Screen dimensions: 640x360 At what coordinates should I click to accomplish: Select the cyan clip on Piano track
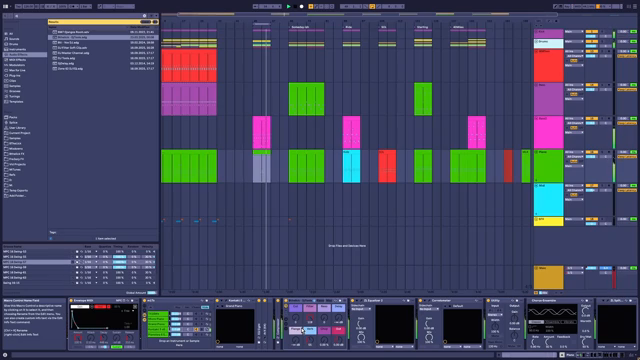351,166
